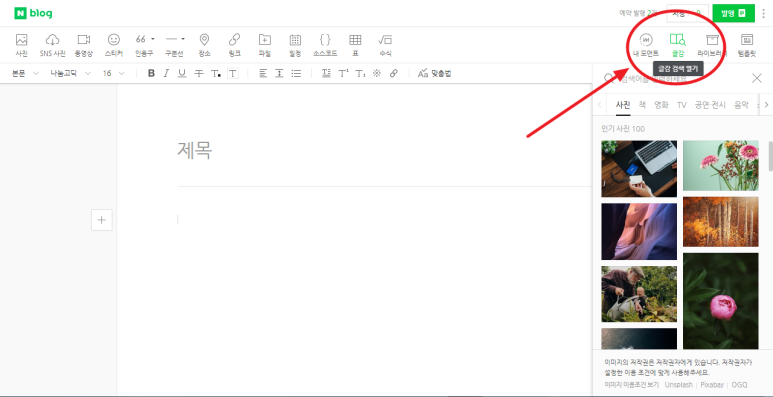Switch to the 공연·전시 tab
The height and width of the screenshot is (397, 773).
(710, 105)
